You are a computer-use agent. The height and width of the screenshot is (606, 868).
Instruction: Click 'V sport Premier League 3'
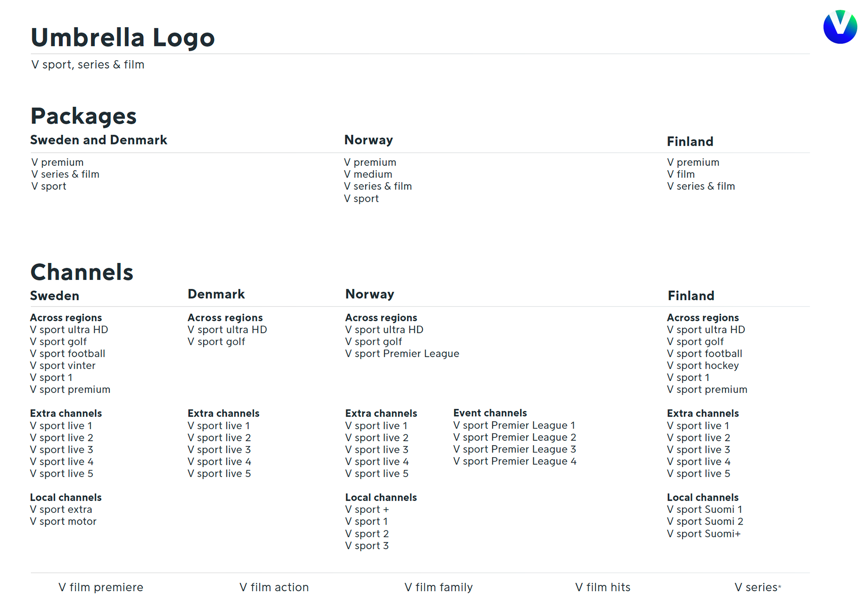(514, 449)
